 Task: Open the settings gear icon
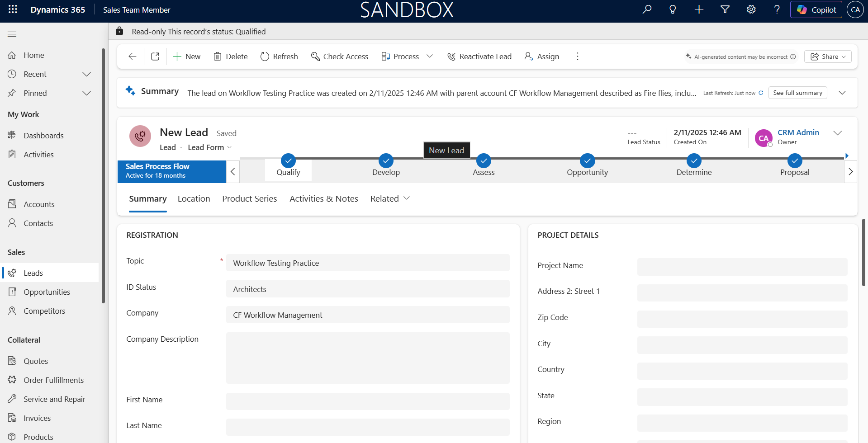pos(751,9)
